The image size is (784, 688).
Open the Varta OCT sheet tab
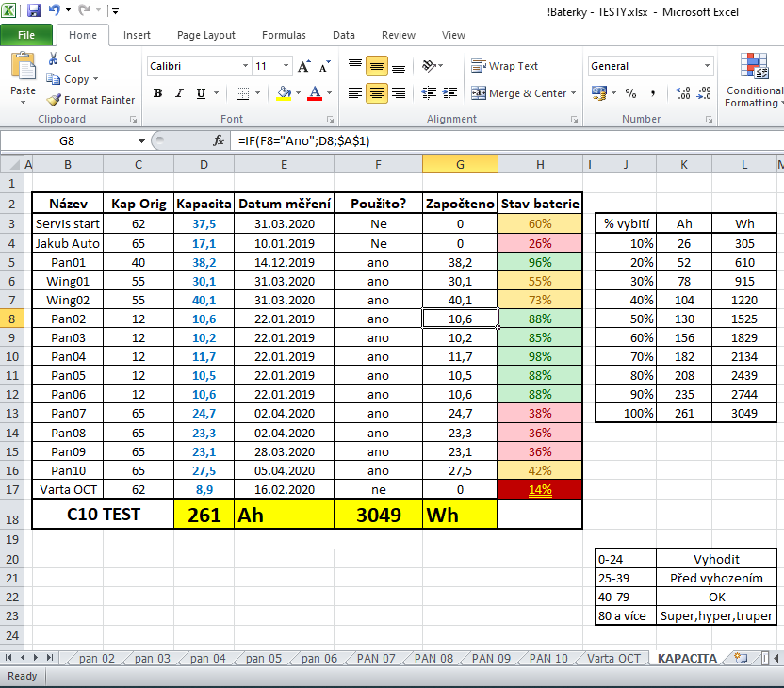tap(613, 659)
